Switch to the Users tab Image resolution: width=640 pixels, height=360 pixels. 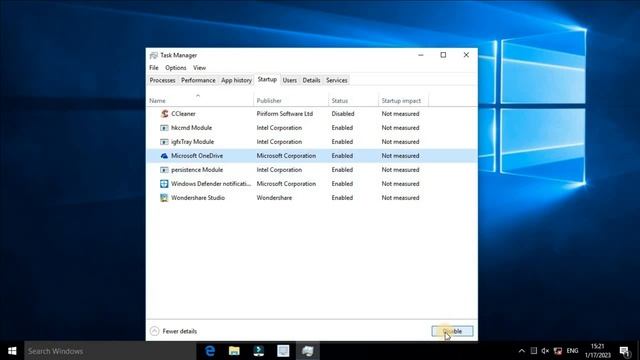(289, 80)
